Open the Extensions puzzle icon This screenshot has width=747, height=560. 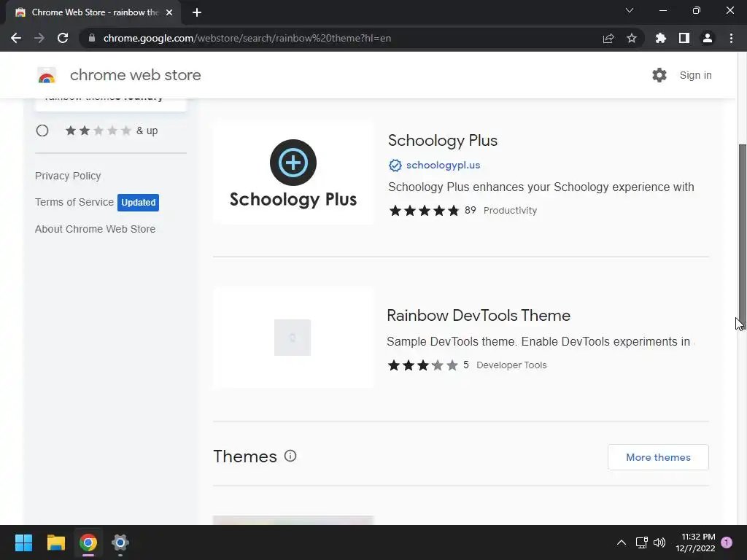coord(660,38)
